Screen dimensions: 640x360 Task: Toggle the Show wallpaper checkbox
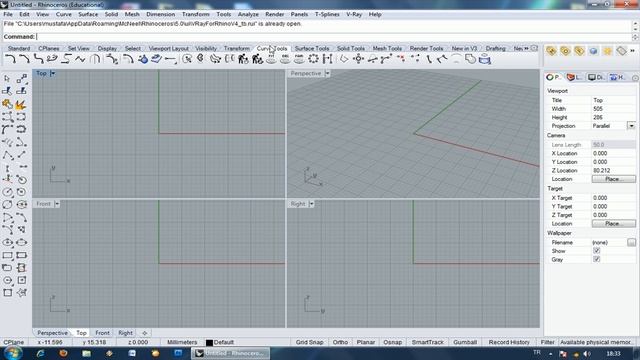[x=596, y=251]
